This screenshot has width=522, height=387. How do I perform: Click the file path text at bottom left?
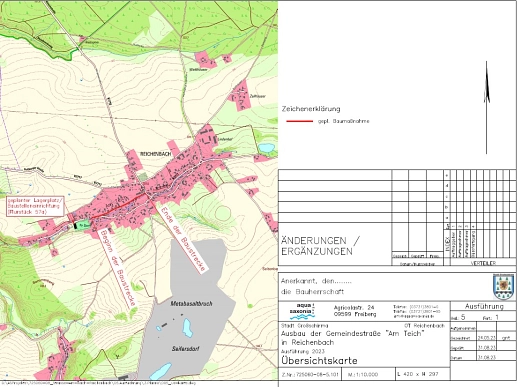tap(98, 383)
